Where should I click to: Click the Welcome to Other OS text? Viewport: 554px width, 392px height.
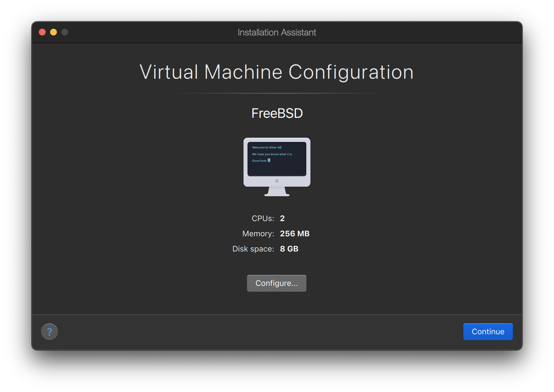tap(267, 147)
